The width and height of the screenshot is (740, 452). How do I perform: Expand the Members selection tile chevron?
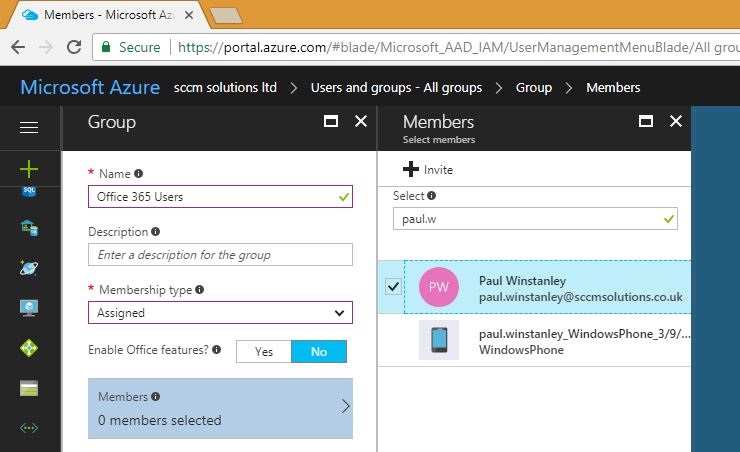point(345,406)
